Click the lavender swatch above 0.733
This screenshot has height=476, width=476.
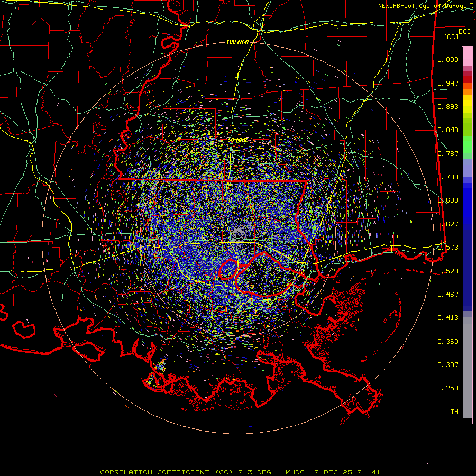(x=467, y=168)
